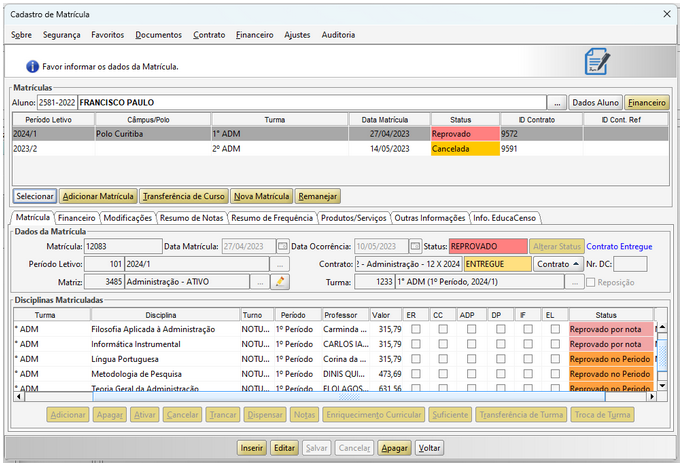Switch to the Modificações tab
The image size is (681, 463).
(x=128, y=218)
